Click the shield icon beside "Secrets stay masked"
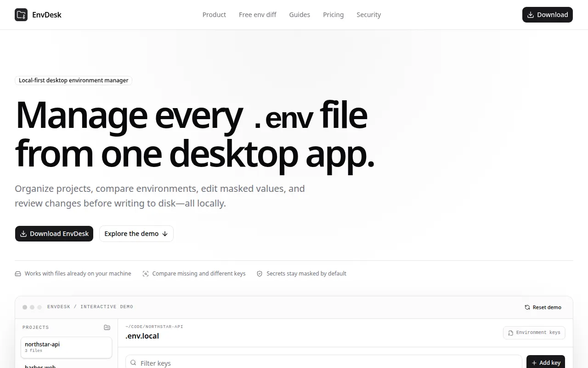 [260, 274]
